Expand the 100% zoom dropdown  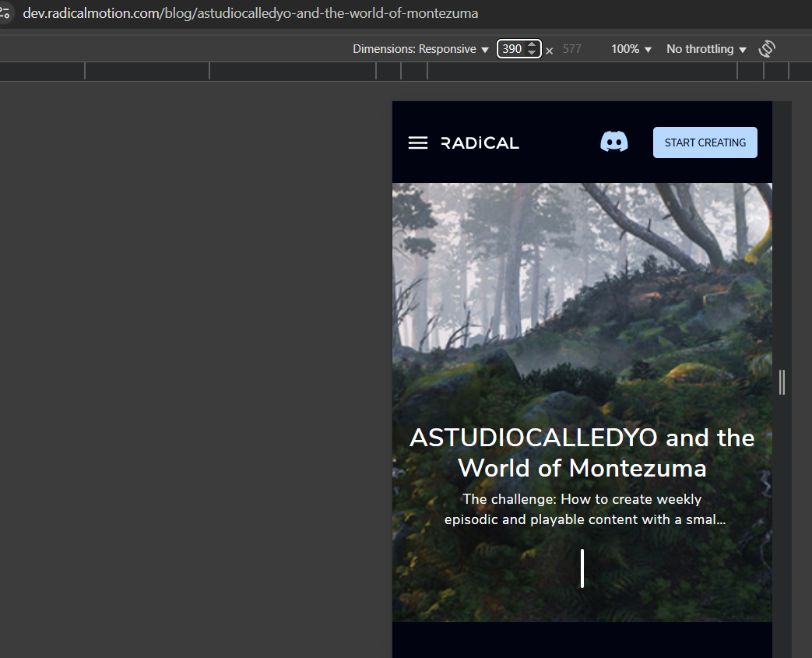pyautogui.click(x=631, y=49)
